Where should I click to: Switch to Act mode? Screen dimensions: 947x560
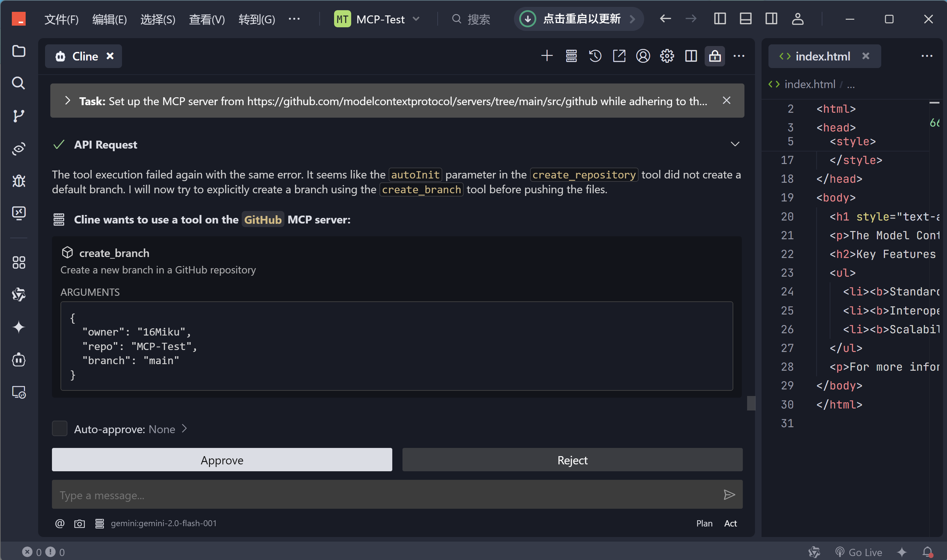(730, 524)
